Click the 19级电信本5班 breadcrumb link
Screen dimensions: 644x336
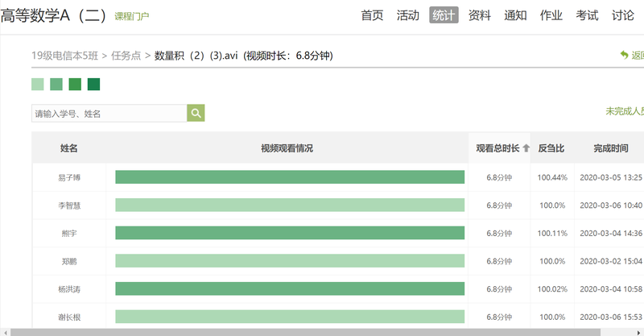[65, 56]
